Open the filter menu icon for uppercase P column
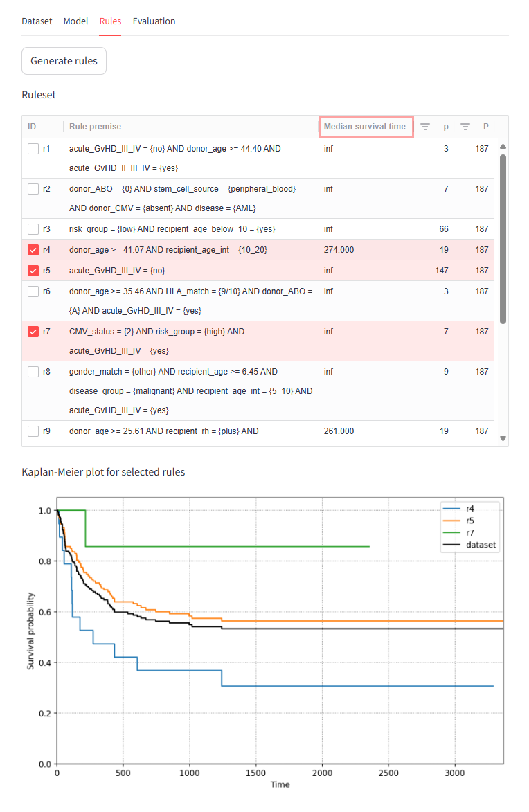Viewport: 529px width, 812px height. coord(466,127)
